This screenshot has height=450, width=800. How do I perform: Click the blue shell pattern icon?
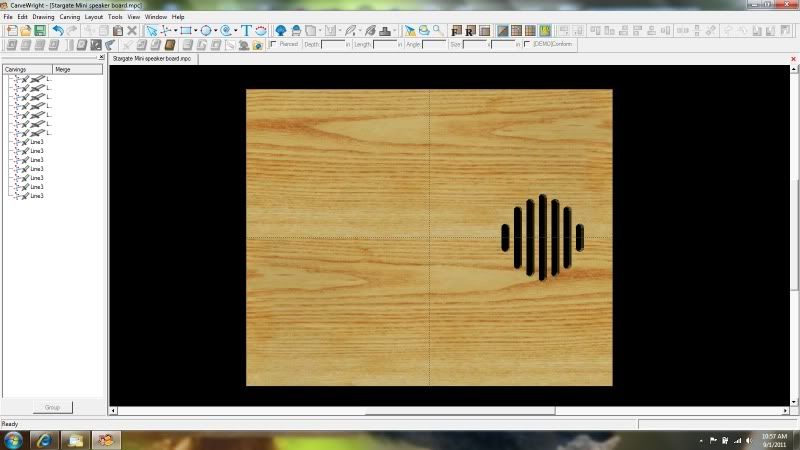pos(281,31)
